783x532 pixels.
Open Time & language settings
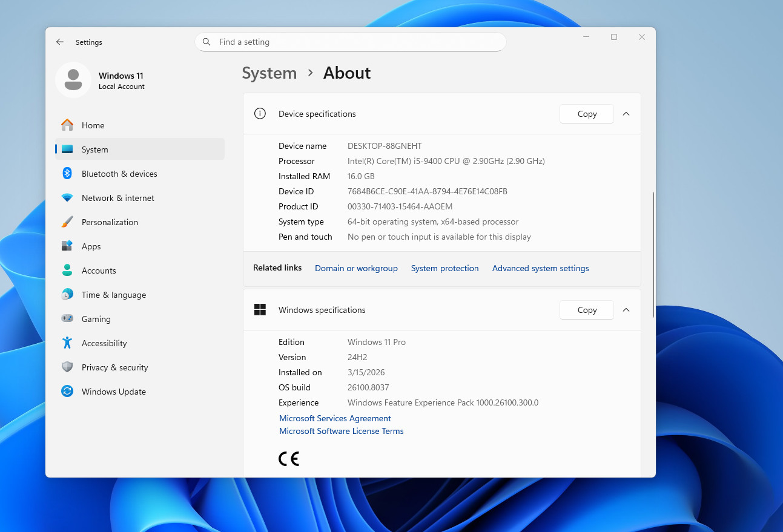click(x=114, y=295)
